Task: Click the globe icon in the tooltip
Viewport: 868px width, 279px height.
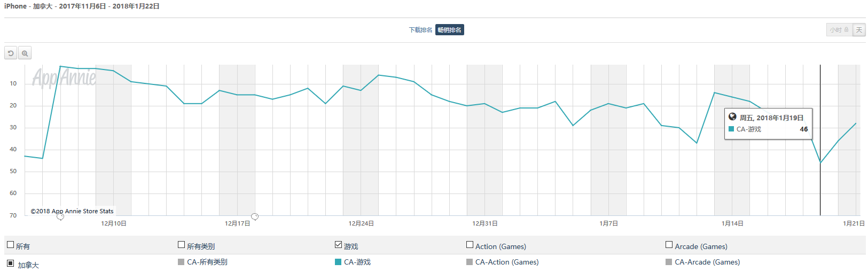Action: click(x=732, y=117)
